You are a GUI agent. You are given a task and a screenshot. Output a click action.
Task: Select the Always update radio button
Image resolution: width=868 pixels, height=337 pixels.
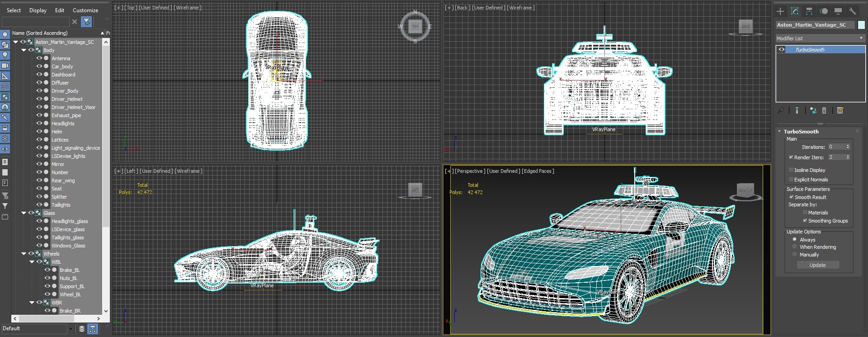pyautogui.click(x=794, y=239)
